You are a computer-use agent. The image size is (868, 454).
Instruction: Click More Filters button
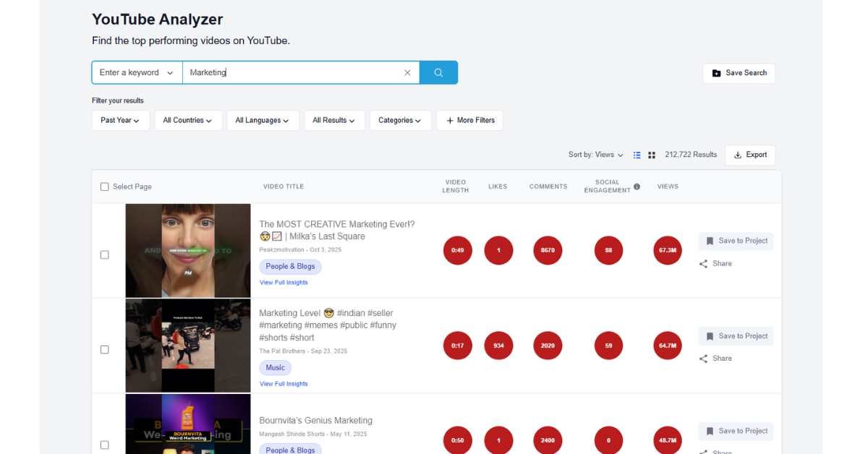coord(469,120)
